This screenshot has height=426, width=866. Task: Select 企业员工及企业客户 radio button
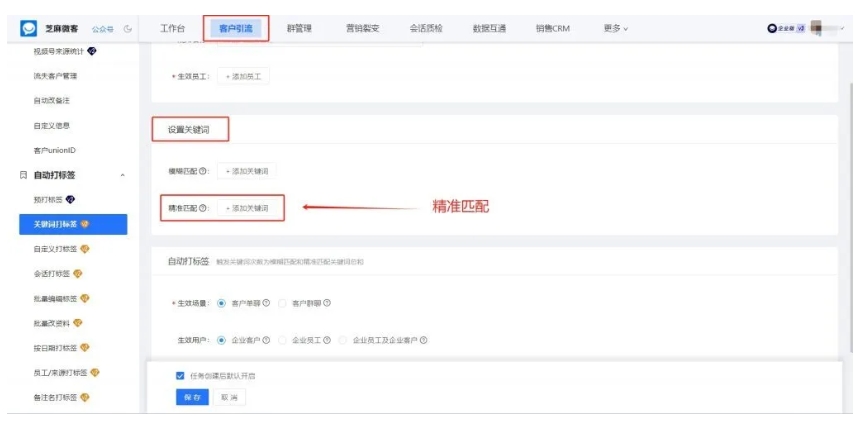(x=344, y=340)
